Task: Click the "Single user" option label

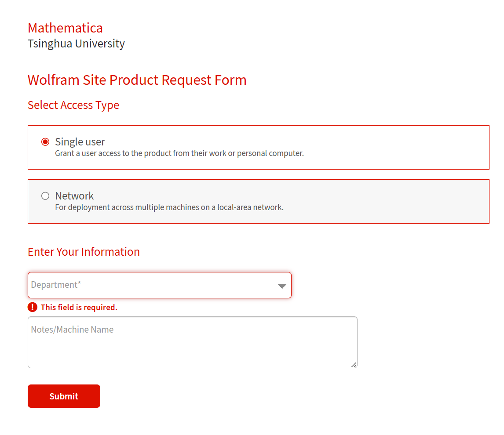Action: 80,142
